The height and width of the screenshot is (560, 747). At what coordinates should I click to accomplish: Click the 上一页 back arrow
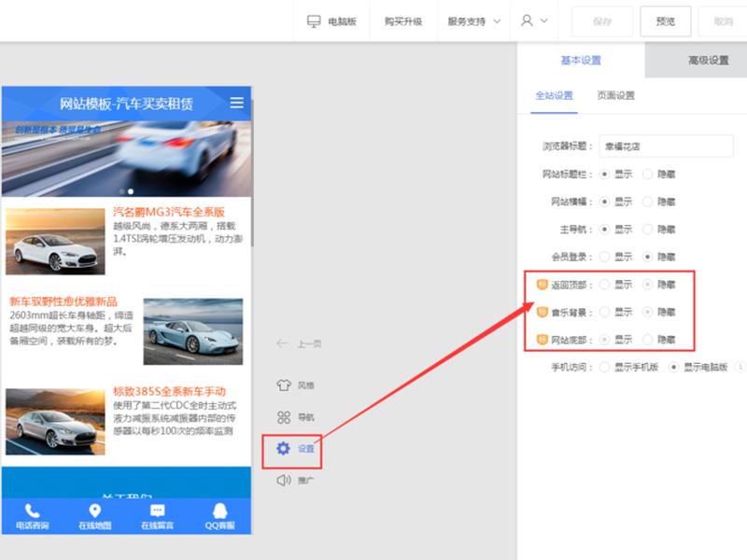click(x=282, y=343)
